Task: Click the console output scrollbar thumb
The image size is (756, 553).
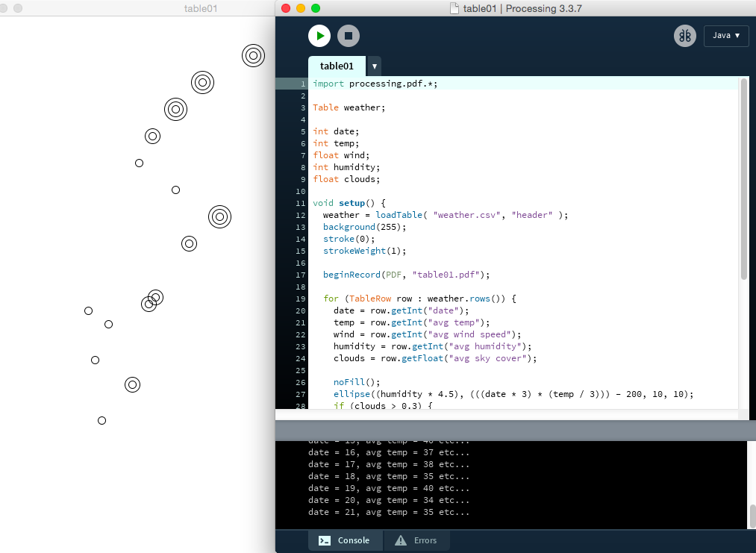Action: tap(752, 516)
